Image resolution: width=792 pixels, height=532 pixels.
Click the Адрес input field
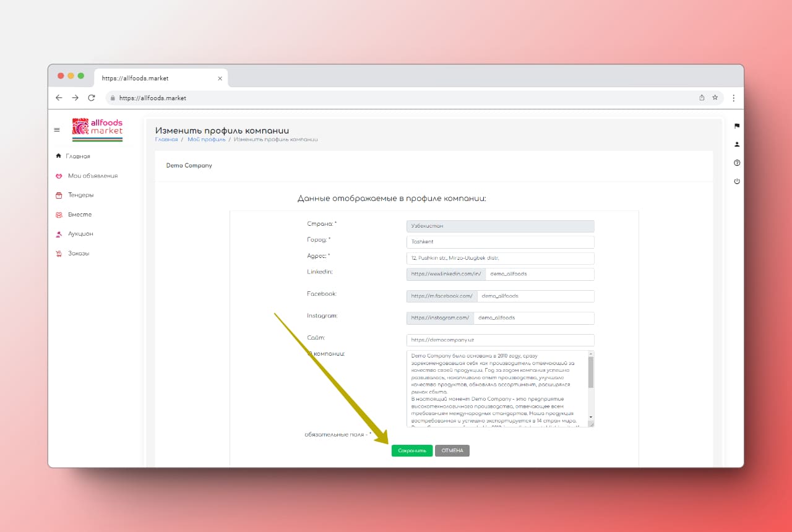(501, 258)
